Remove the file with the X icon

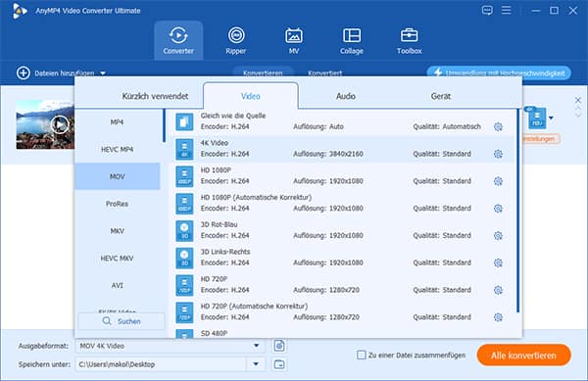(578, 100)
